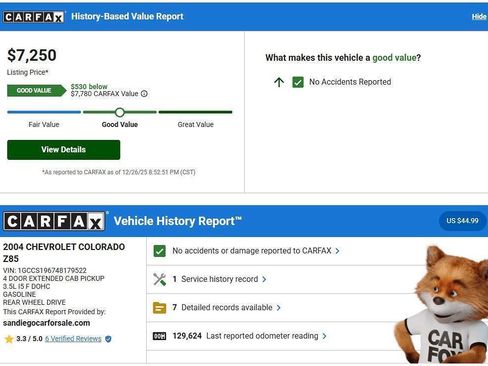Click the US $44.99 price button
This screenshot has height=366, width=488.
point(462,221)
